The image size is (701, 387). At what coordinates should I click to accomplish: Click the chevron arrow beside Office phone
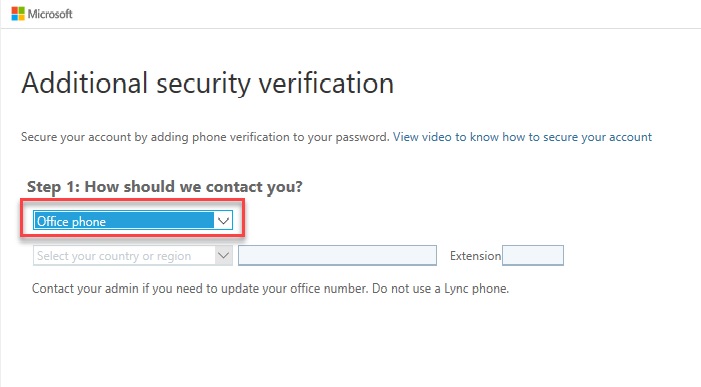coord(224,221)
